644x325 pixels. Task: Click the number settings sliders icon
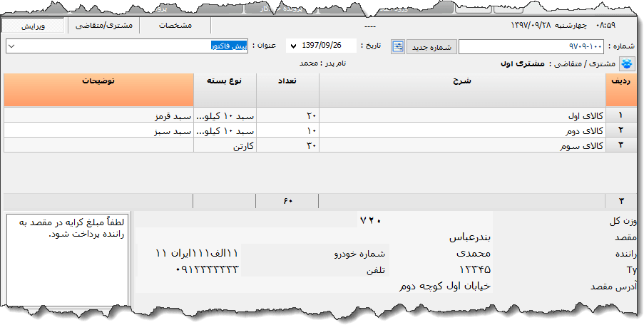click(x=397, y=47)
